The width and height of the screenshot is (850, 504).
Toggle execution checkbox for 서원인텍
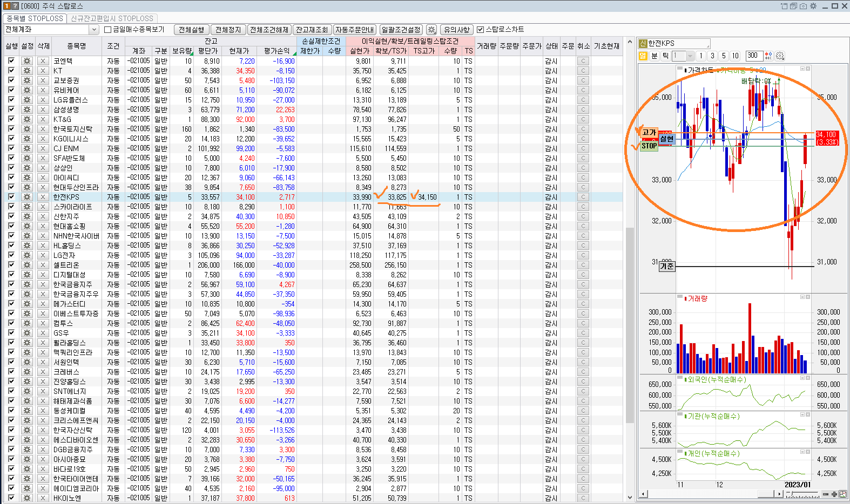point(11,362)
